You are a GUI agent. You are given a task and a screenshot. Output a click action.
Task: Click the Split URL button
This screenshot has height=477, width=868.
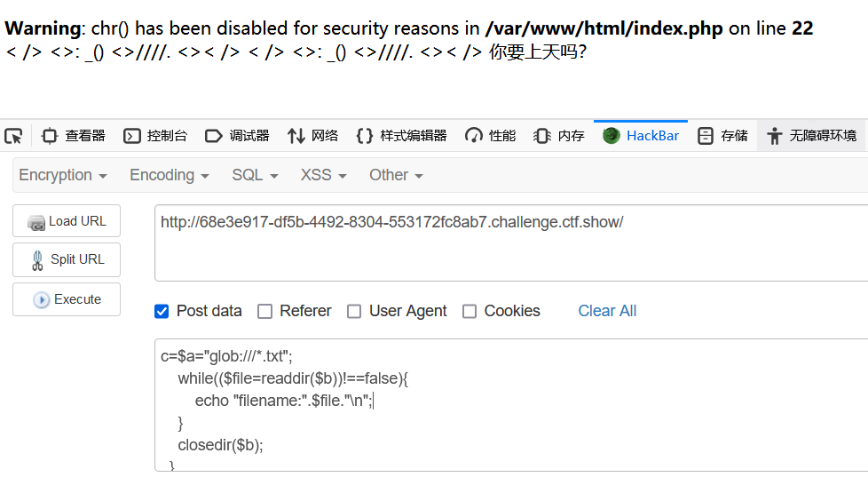(67, 259)
